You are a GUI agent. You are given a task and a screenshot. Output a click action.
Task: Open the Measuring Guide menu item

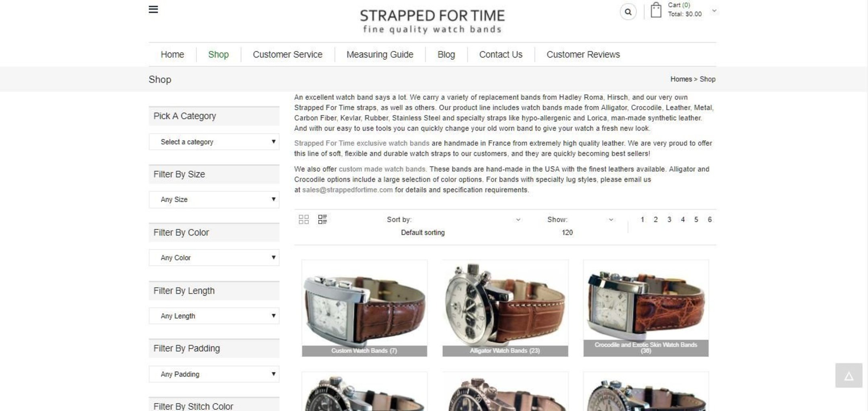(x=380, y=55)
